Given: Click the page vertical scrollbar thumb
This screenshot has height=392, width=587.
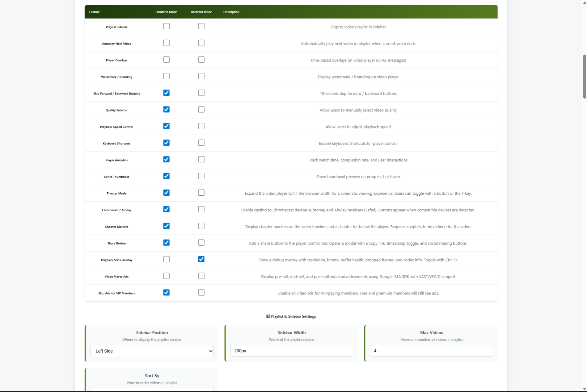Looking at the screenshot, I should pos(584,77).
